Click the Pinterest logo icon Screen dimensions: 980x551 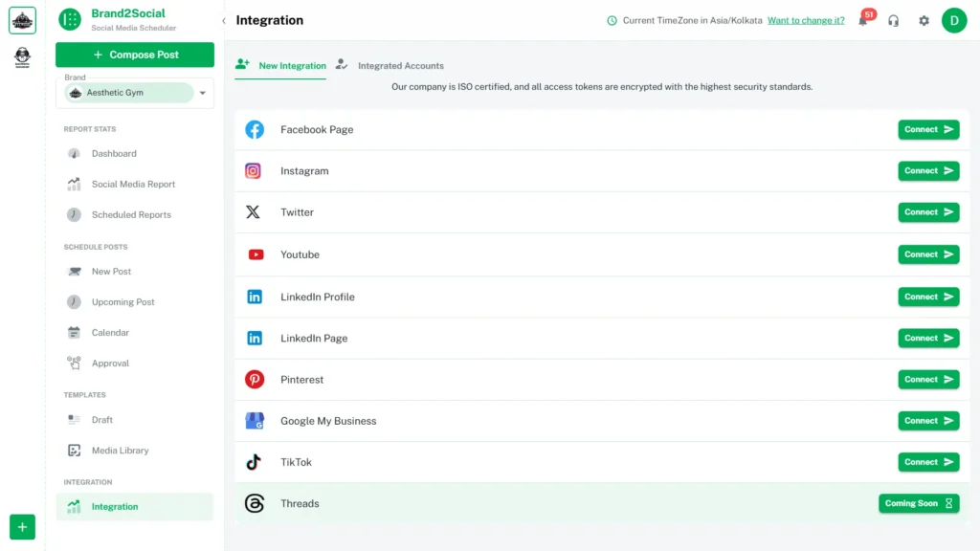click(x=255, y=379)
